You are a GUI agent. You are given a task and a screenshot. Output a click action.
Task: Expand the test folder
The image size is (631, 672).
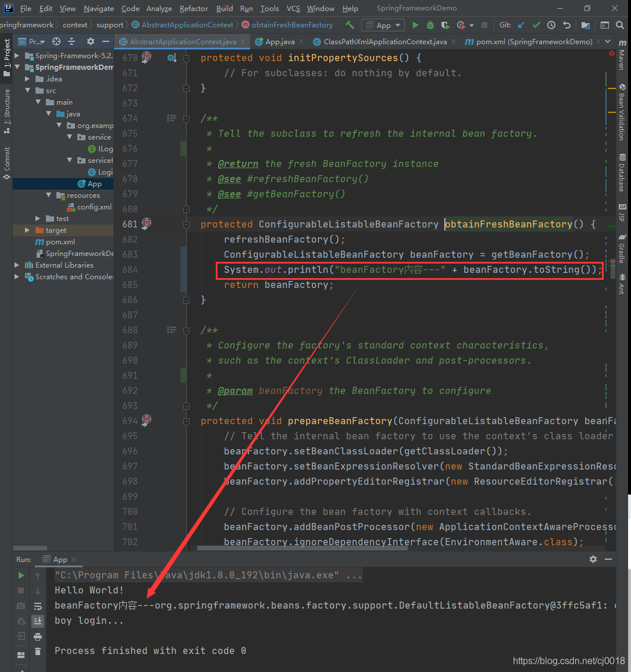click(38, 219)
